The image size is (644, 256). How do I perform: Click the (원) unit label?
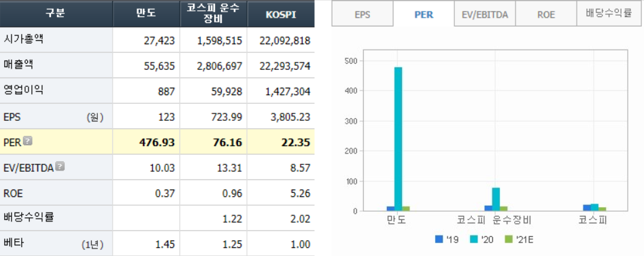click(95, 117)
